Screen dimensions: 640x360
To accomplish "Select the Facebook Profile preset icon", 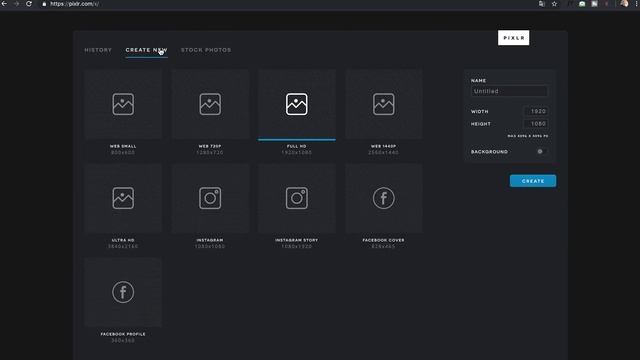I will click(x=123, y=292).
